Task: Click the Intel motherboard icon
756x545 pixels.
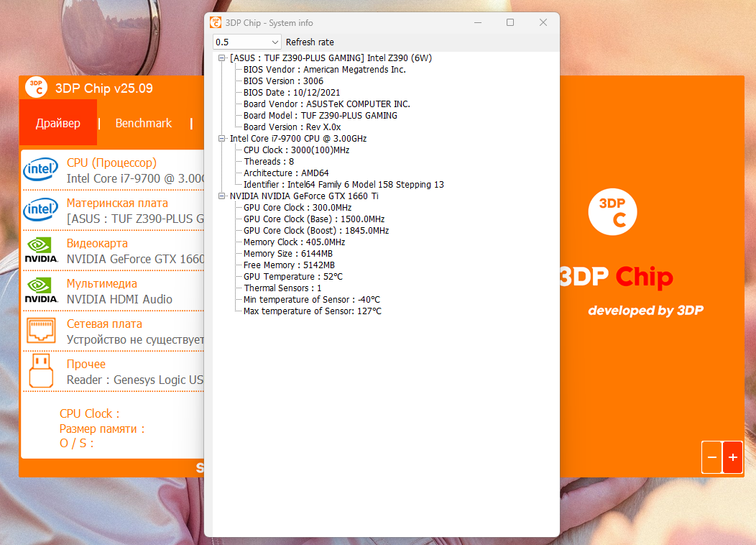Action: [41, 211]
